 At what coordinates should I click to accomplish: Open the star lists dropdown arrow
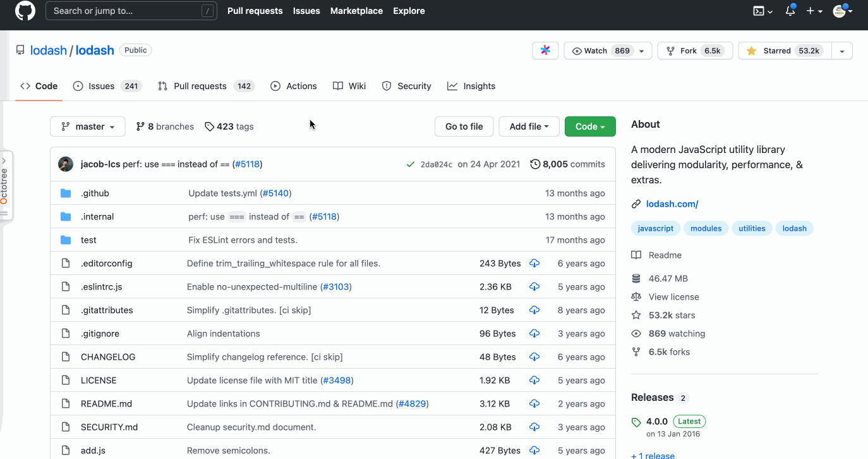tap(842, 51)
